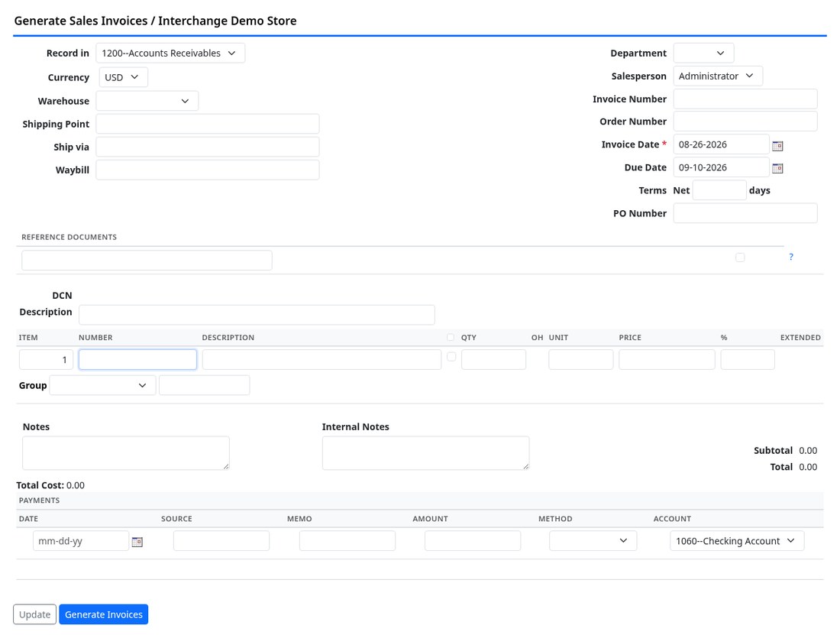The image size is (840, 635).
Task: Toggle the reference documents checkbox
Action: click(740, 258)
